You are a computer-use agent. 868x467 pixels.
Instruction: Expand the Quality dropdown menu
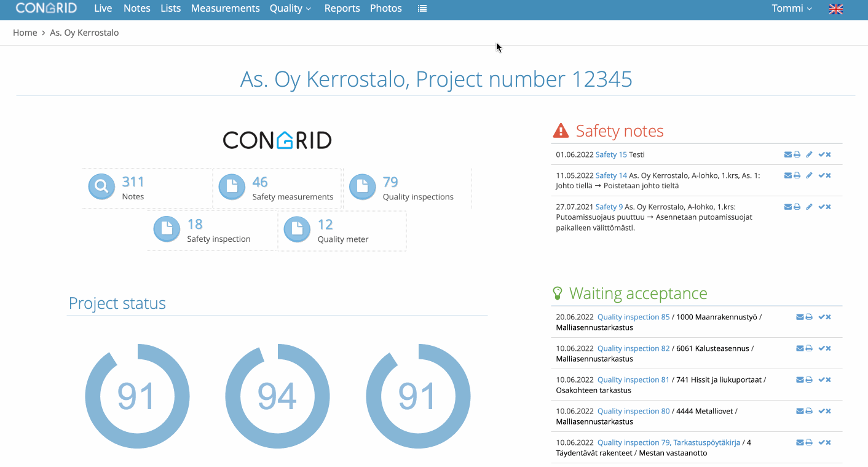(290, 9)
